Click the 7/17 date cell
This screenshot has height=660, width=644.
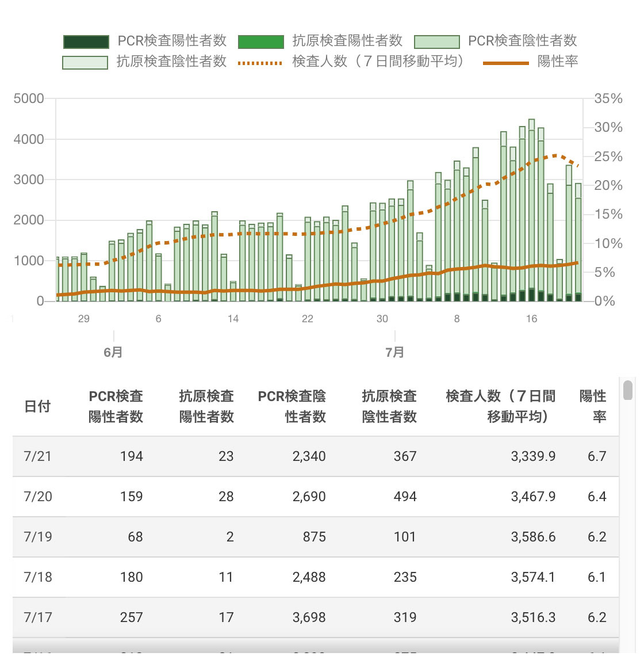(38, 617)
